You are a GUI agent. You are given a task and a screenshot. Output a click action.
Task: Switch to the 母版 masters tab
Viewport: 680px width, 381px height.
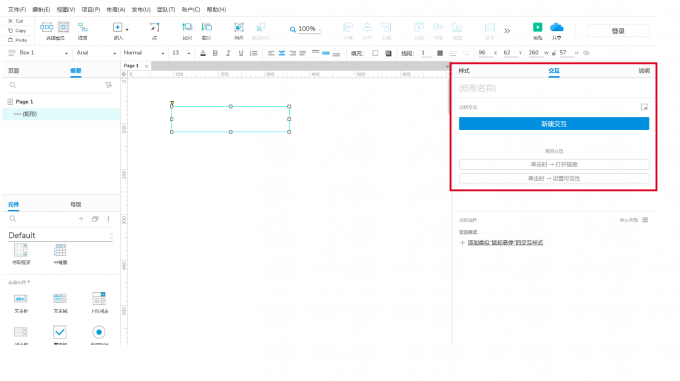click(76, 204)
